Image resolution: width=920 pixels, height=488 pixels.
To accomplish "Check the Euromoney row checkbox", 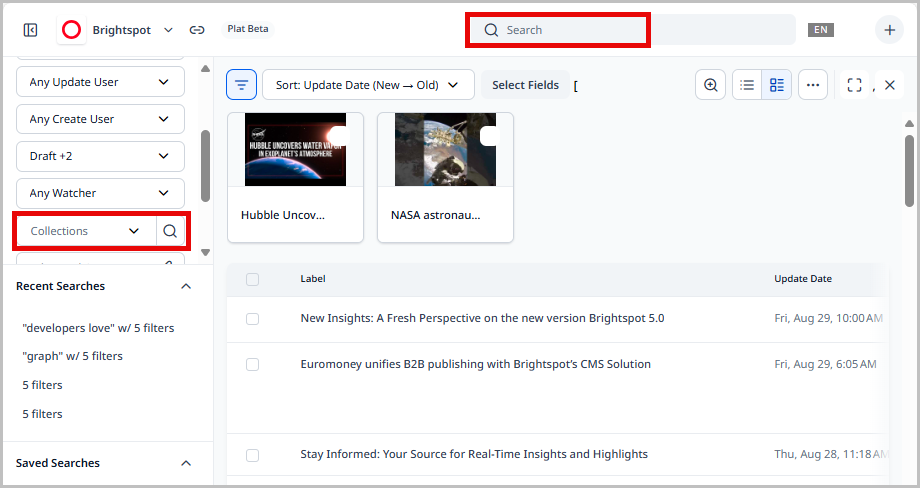I will click(252, 364).
